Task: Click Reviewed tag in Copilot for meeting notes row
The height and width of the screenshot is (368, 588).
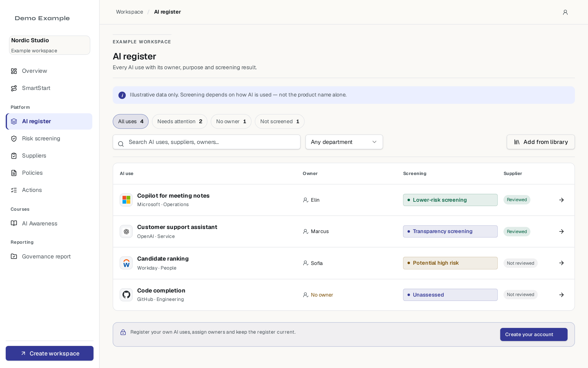Action: pyautogui.click(x=517, y=200)
